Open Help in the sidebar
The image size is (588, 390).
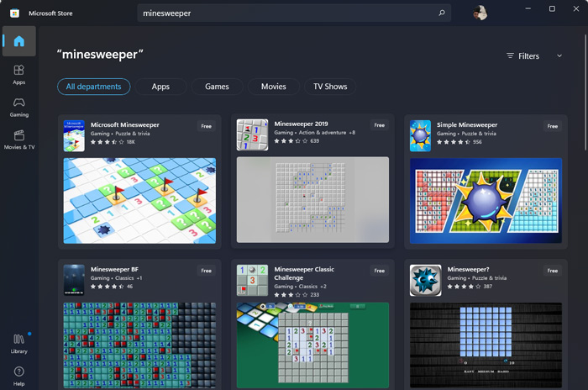pos(19,376)
